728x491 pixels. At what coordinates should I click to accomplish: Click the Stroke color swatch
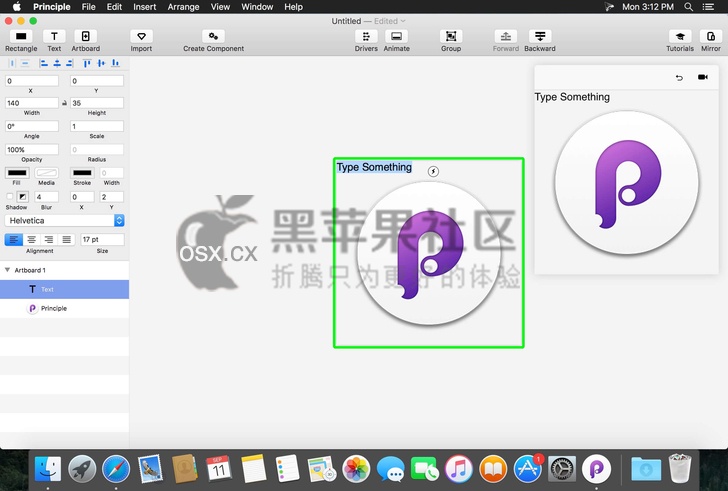(x=82, y=173)
